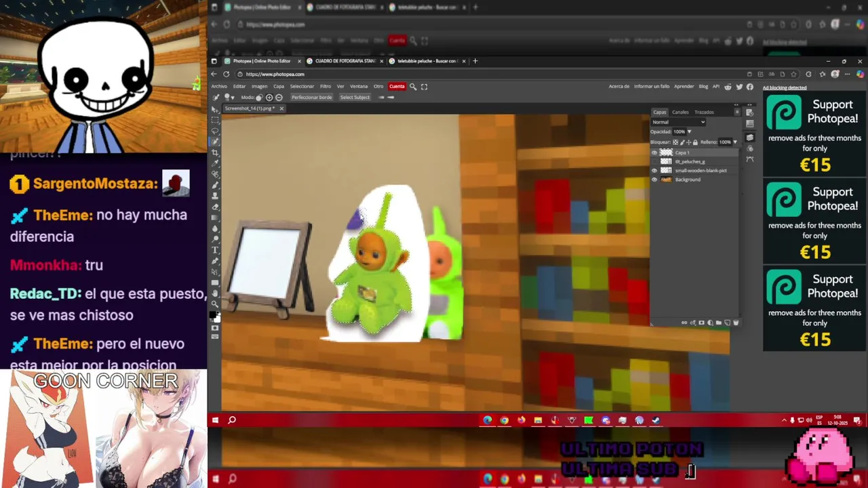
Task: Open the Archivo menu
Action: click(219, 87)
